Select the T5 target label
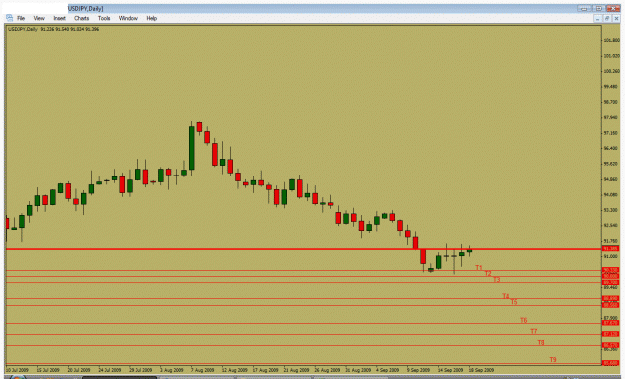The height and width of the screenshot is (379, 625). (x=514, y=302)
